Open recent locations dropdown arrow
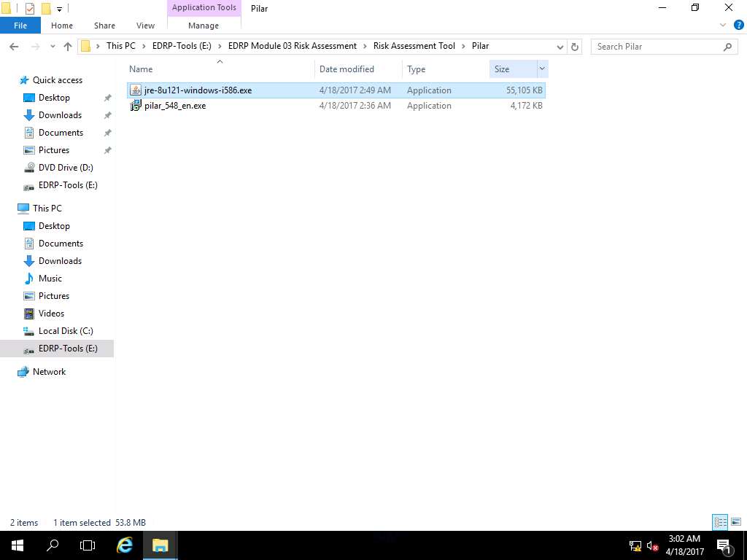 coord(53,46)
